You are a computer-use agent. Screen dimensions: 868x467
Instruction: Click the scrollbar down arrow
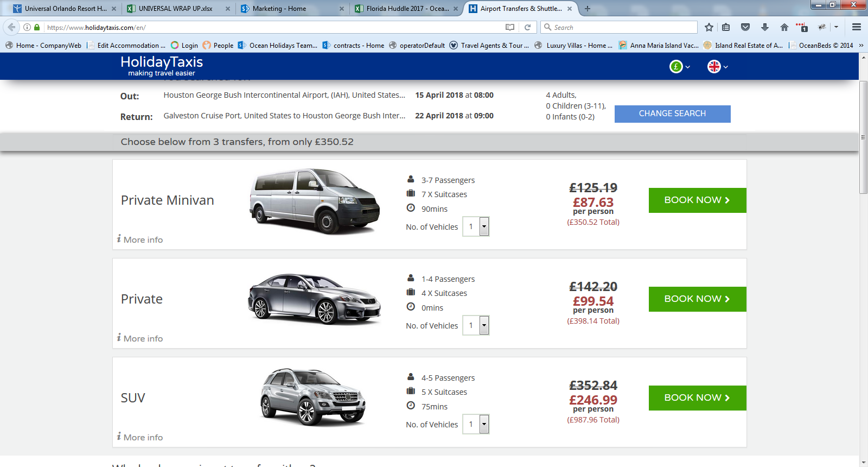pos(863,463)
